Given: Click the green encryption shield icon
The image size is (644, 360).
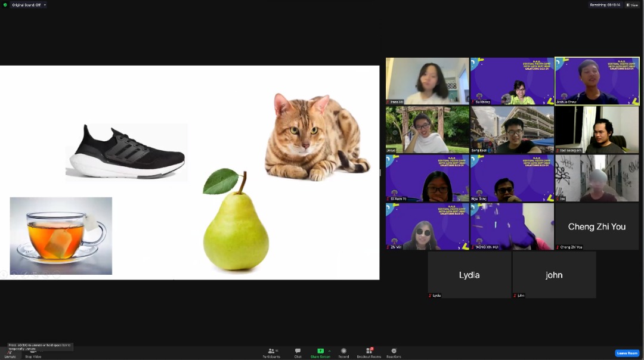Looking at the screenshot, I should (x=5, y=5).
